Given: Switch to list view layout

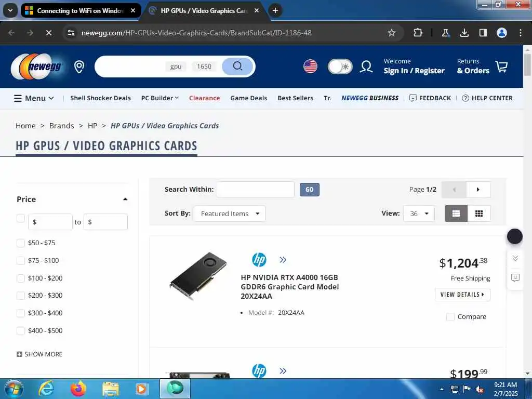Looking at the screenshot, I should point(456,214).
